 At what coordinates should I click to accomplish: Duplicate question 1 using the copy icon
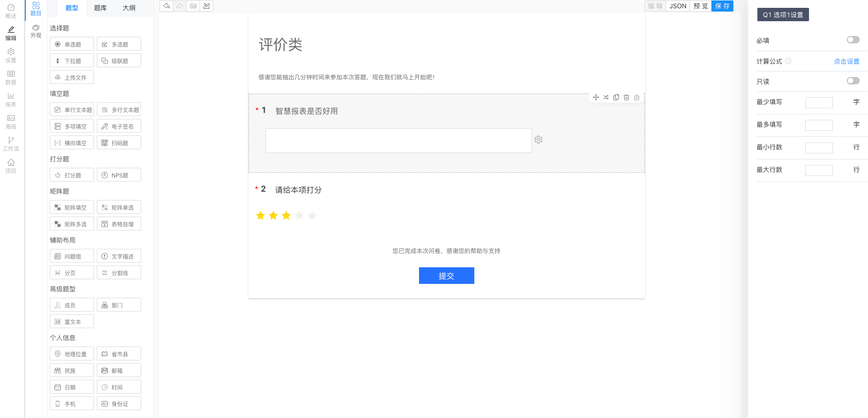616,97
